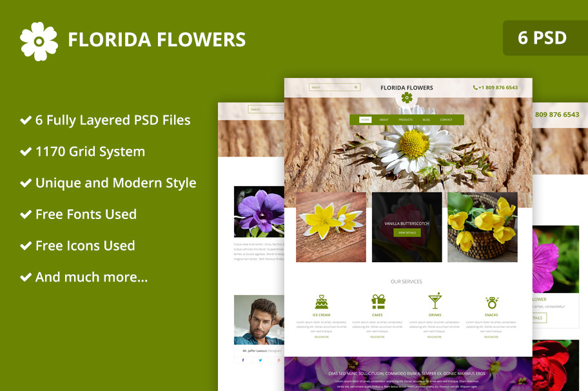The image size is (588, 391).
Task: Open the PRODUCTS navigation item
Action: point(405,120)
